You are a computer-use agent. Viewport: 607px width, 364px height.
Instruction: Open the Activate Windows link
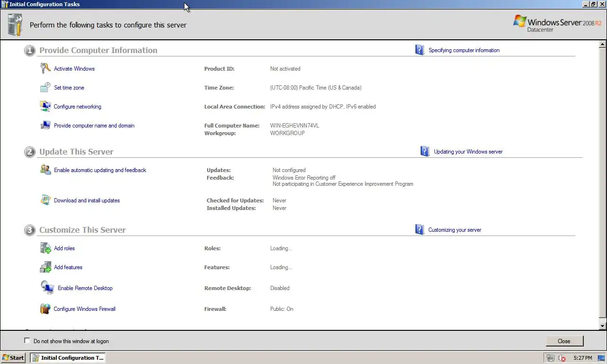[x=74, y=69]
